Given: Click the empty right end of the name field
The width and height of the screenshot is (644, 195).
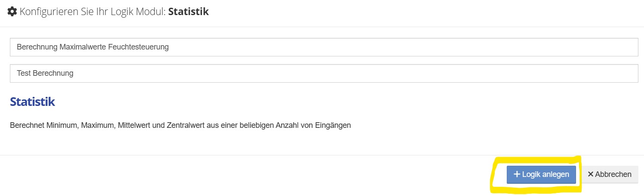Looking at the screenshot, I should pos(559,47).
